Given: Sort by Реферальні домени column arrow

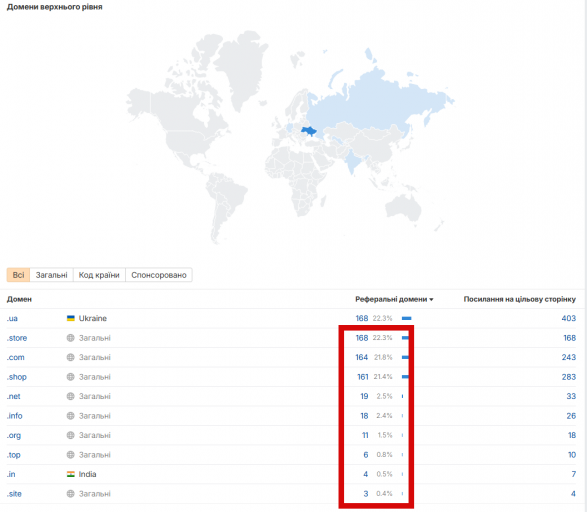Looking at the screenshot, I should pyautogui.click(x=431, y=299).
